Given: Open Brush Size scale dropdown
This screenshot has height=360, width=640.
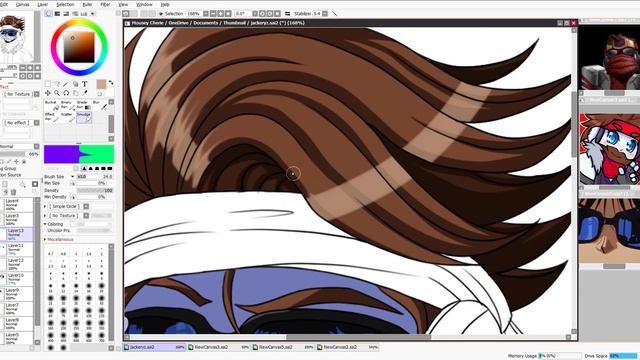Looking at the screenshot, I should click(x=73, y=177).
